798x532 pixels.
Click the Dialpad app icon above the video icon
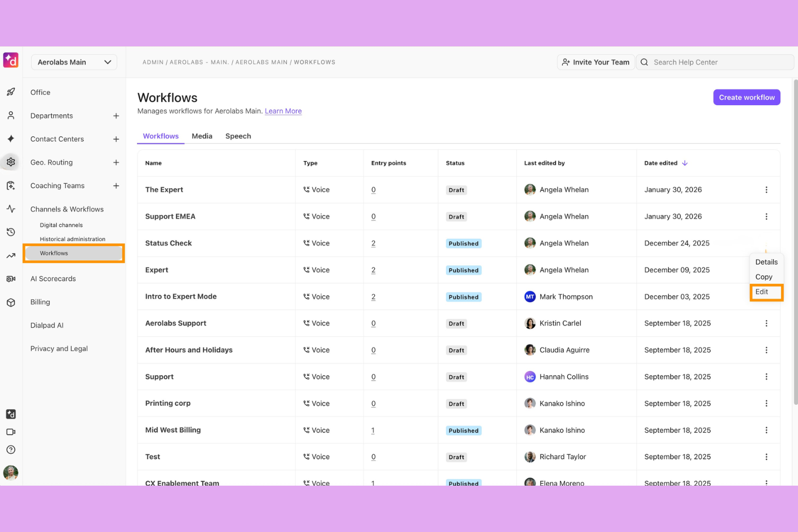coord(11,414)
